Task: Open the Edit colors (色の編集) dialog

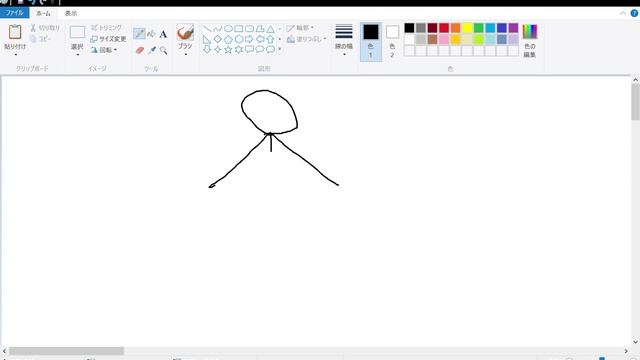Action: pyautogui.click(x=530, y=41)
